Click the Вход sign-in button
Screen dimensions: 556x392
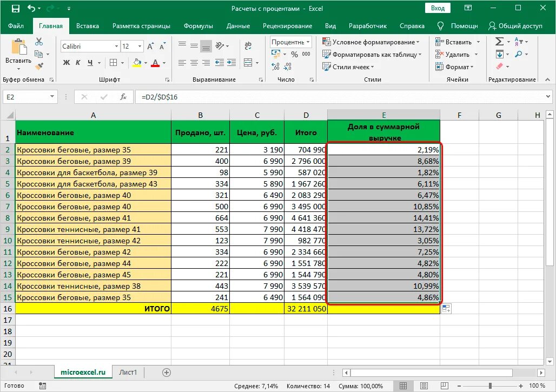(x=438, y=8)
